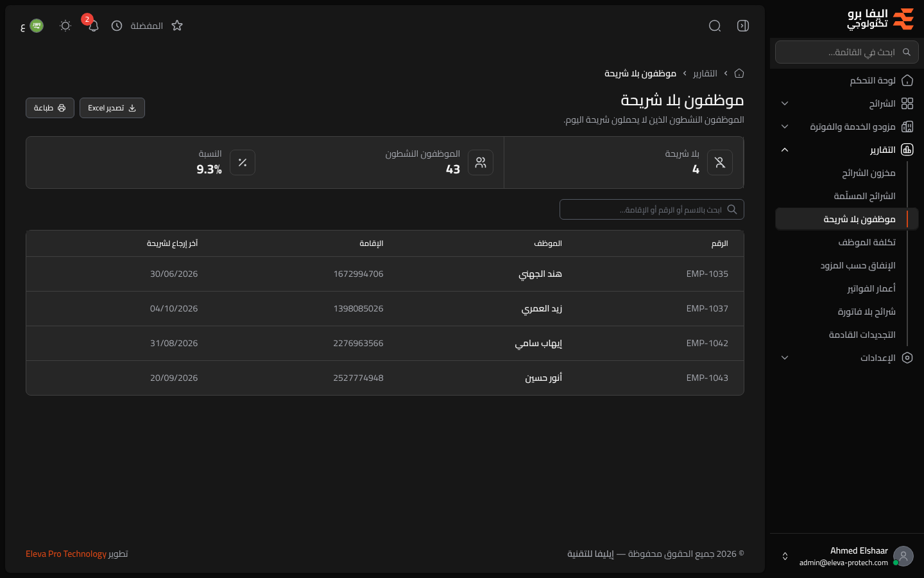Expand الشرائح sidebar section
924x578 pixels.
tap(844, 103)
